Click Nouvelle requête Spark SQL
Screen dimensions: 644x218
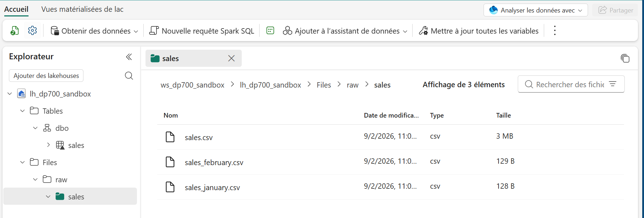pos(202,31)
